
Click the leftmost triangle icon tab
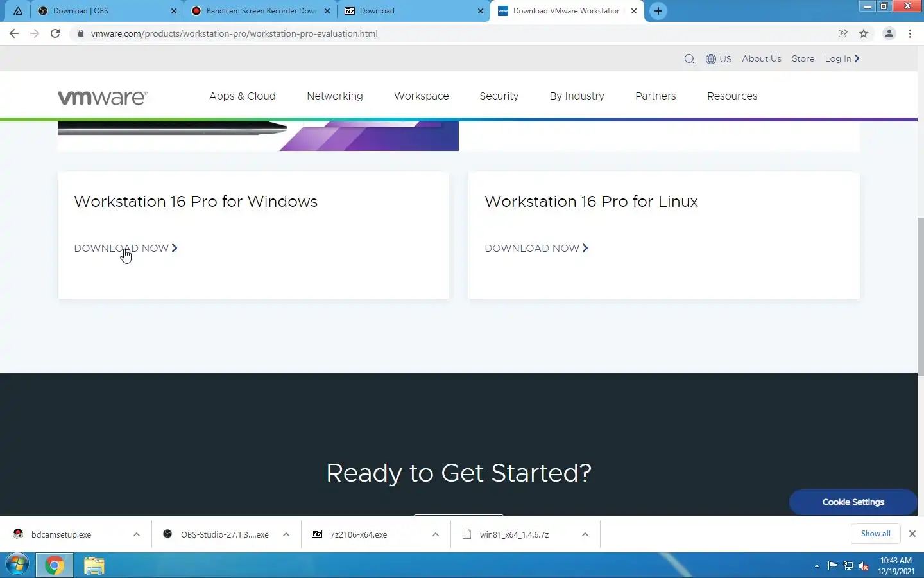[x=18, y=11]
